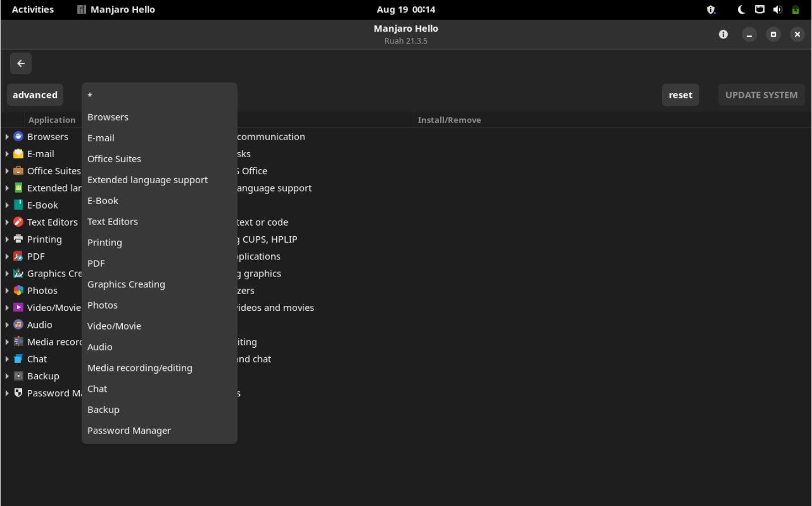This screenshot has width=812, height=506.
Task: Expand the Office Suites tree row
Action: tap(7, 171)
